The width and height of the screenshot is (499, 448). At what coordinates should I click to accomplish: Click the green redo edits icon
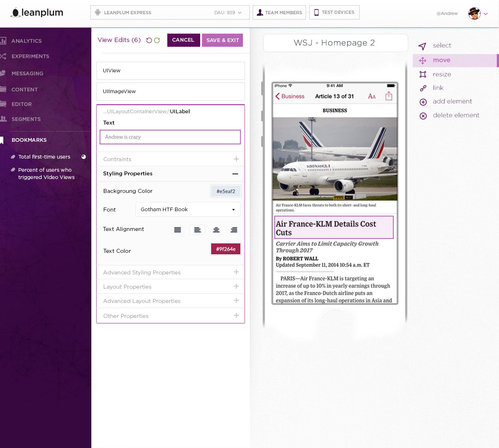pyautogui.click(x=157, y=40)
